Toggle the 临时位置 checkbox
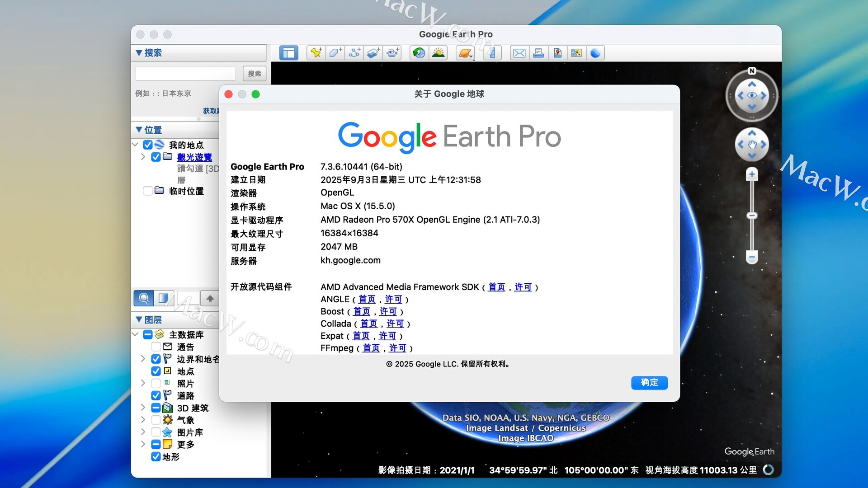 point(147,191)
